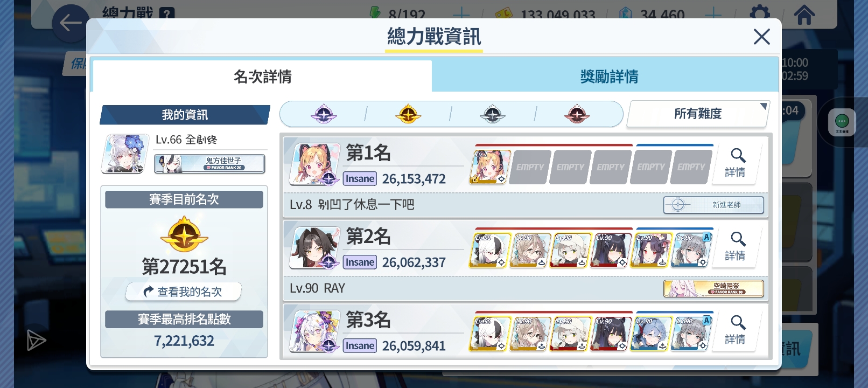Click the 第2名 player avatar

coord(314,248)
